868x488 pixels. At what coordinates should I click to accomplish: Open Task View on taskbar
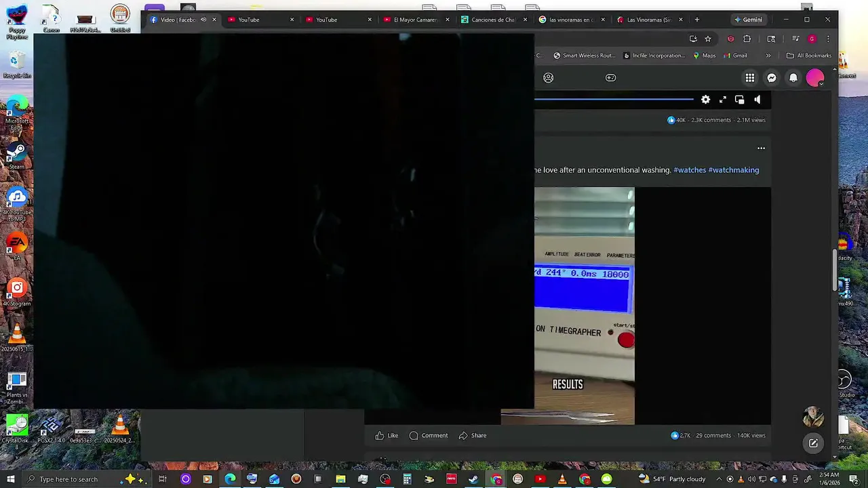click(x=163, y=479)
